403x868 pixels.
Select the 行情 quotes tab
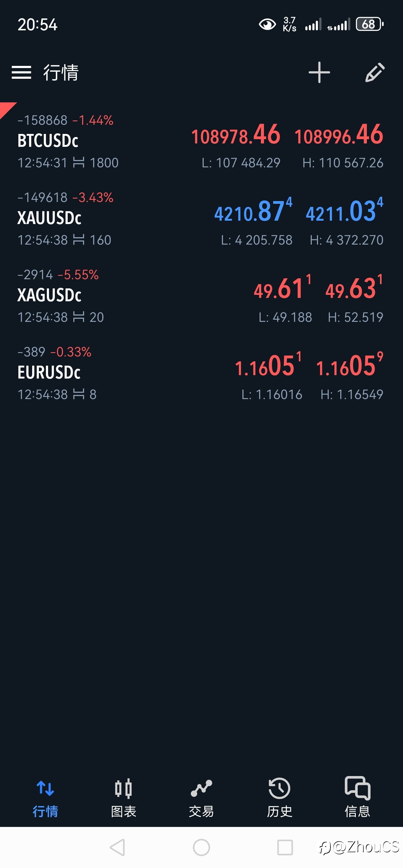[x=45, y=797]
